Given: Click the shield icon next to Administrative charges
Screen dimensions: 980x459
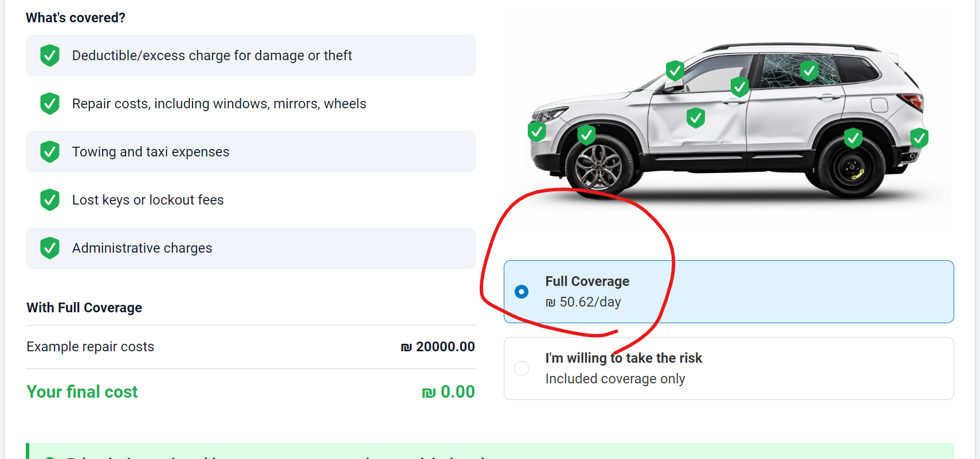Looking at the screenshot, I should pos(50,248).
